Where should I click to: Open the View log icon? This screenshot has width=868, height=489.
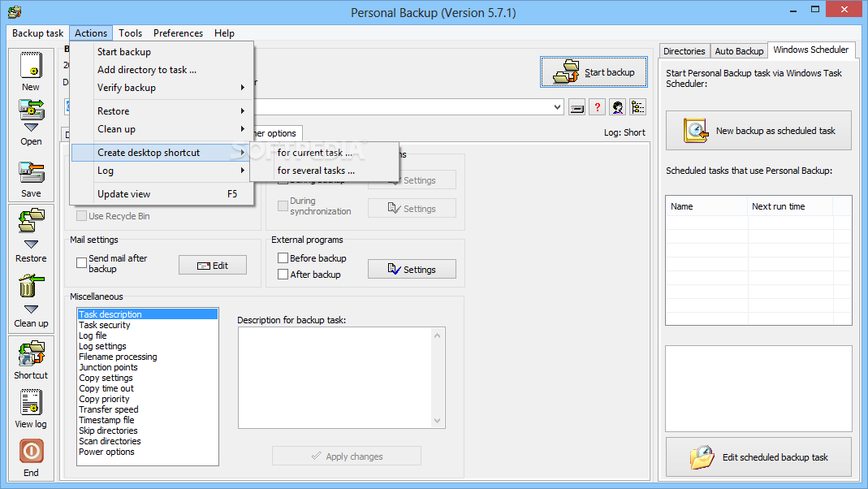pyautogui.click(x=31, y=402)
